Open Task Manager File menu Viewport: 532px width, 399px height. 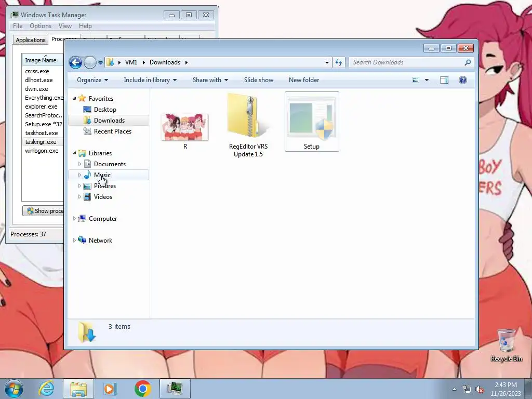click(x=18, y=26)
